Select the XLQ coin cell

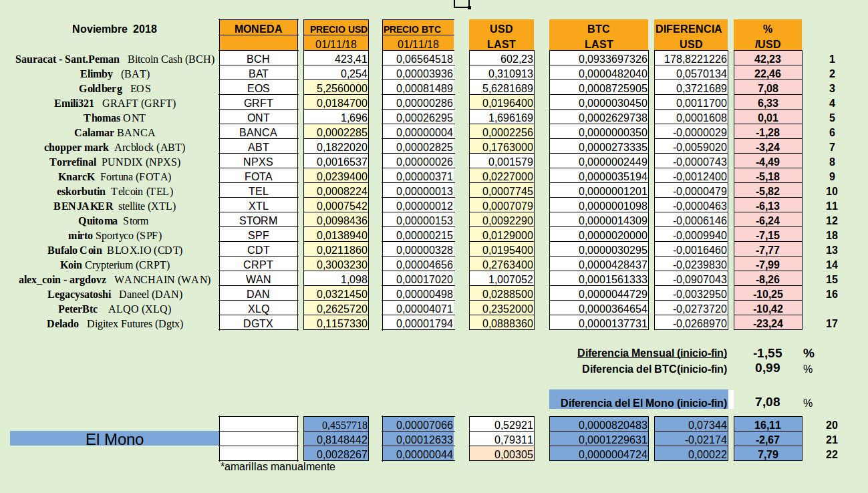(x=259, y=309)
